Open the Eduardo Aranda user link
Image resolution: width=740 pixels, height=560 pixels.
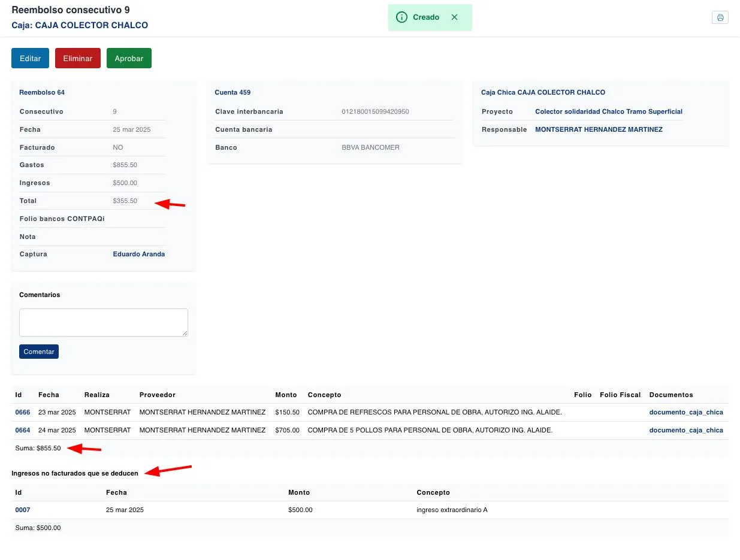click(x=138, y=254)
